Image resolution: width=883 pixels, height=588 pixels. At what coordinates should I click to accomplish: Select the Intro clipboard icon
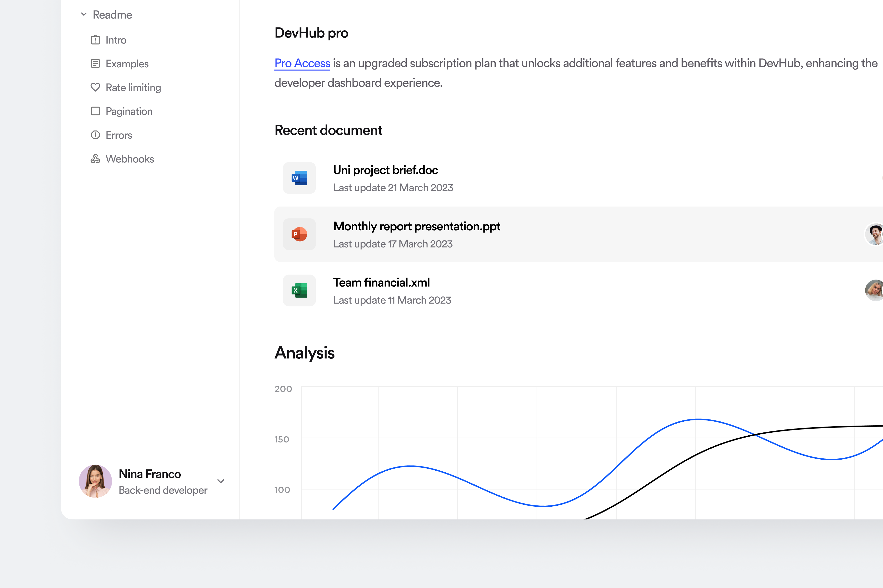[x=95, y=40]
